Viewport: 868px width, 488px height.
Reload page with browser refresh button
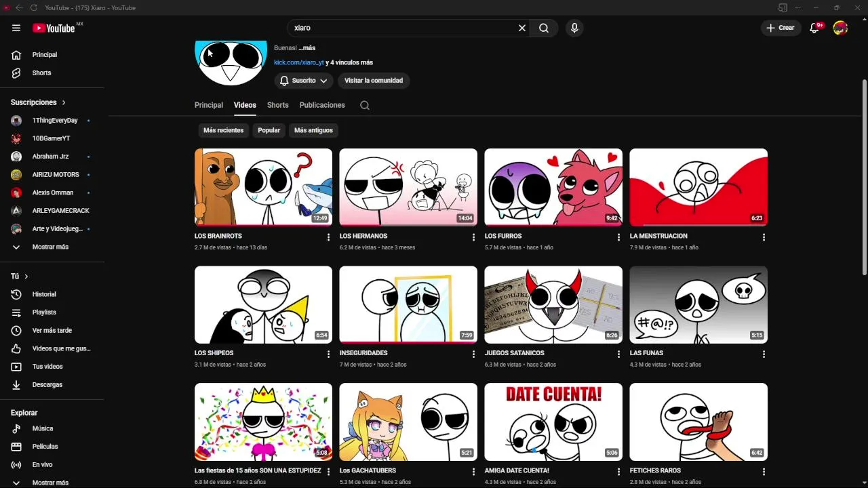click(33, 7)
